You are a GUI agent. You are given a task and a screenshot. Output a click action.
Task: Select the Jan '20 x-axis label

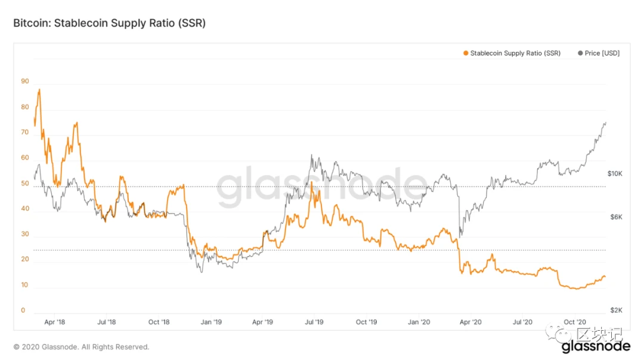[x=419, y=322]
